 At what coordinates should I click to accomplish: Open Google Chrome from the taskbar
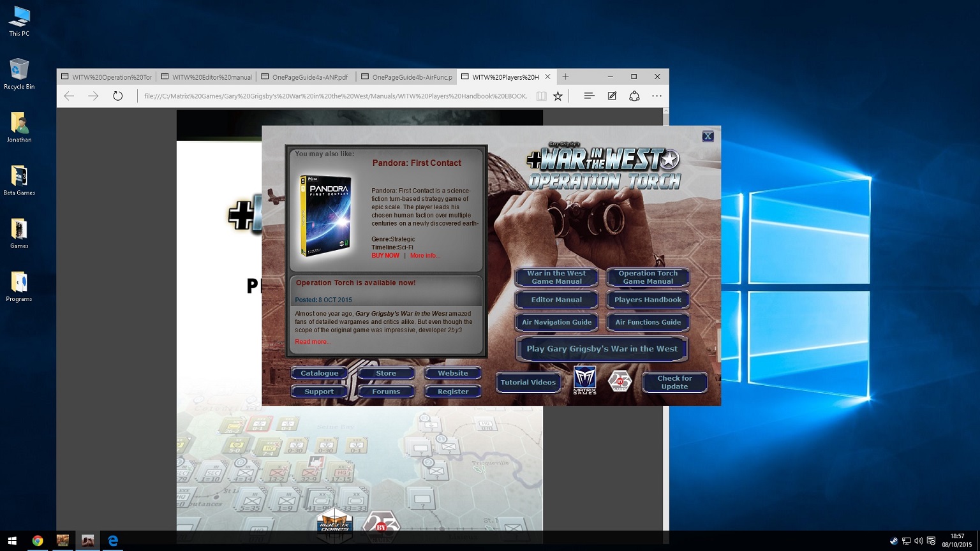click(x=38, y=541)
